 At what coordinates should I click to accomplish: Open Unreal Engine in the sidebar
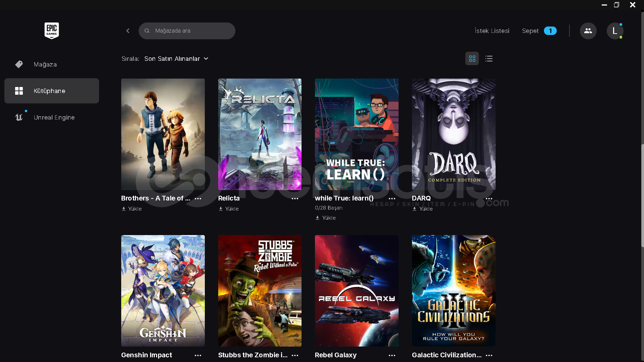pos(52,117)
